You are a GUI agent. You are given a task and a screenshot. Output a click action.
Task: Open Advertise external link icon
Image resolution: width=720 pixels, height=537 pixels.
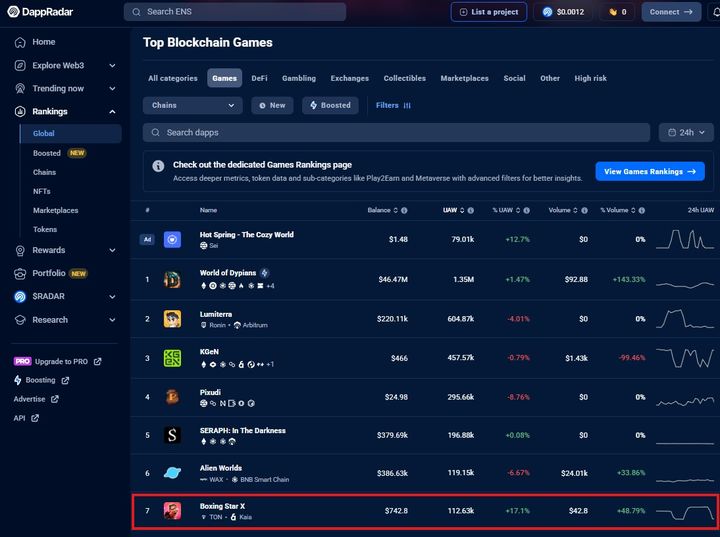click(55, 399)
